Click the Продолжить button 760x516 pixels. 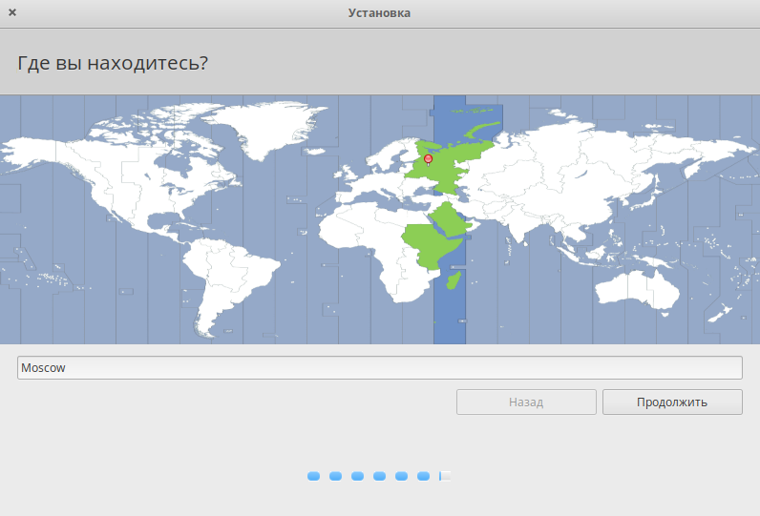click(x=672, y=402)
